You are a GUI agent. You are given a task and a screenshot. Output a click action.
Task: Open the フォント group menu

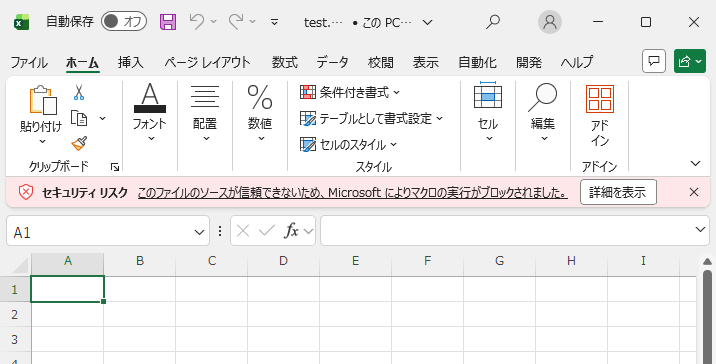pyautogui.click(x=150, y=112)
